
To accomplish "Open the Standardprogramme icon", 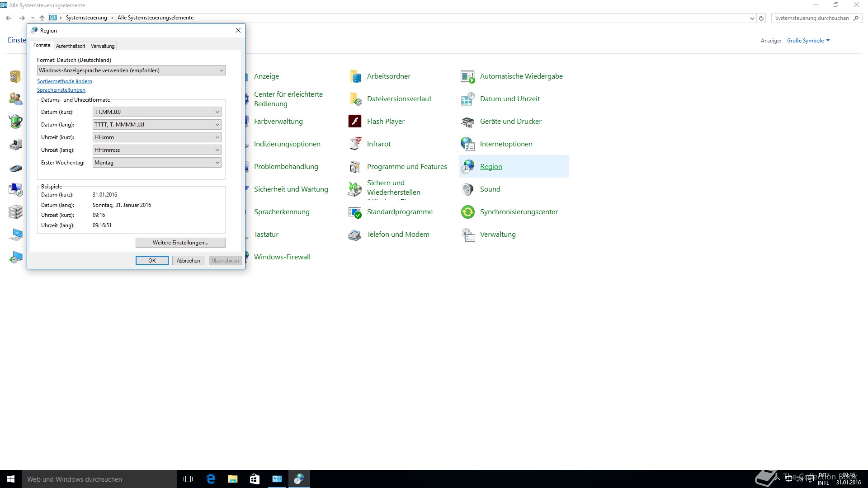I will coord(355,212).
